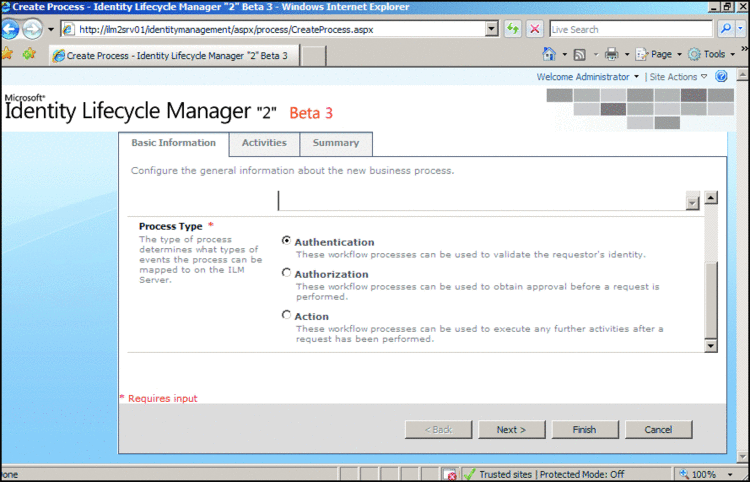The height and width of the screenshot is (482, 750).
Task: Select the Create Process browser tab
Action: point(174,55)
